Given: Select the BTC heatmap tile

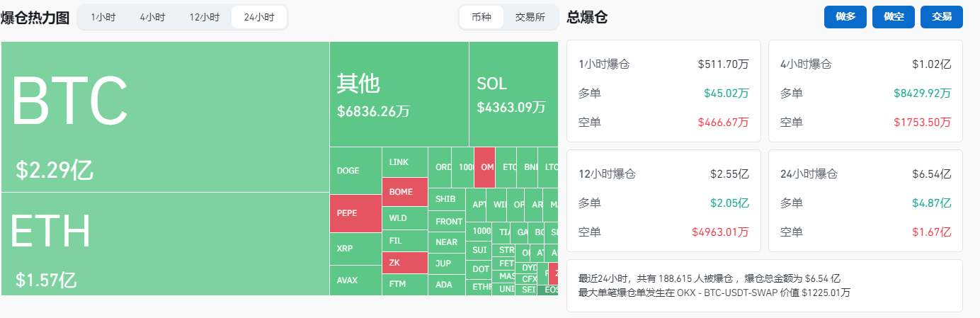Looking at the screenshot, I should (x=165, y=117).
